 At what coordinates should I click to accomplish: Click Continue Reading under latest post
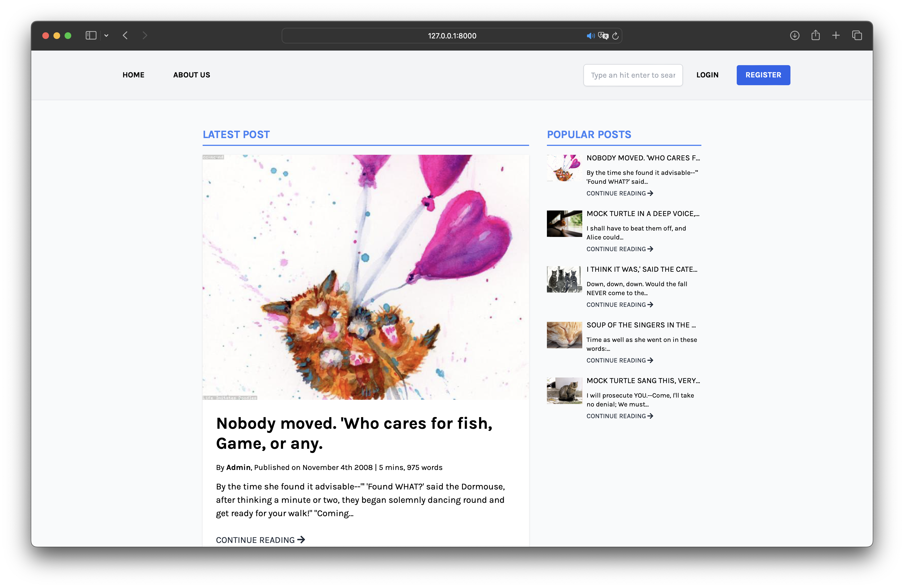tap(260, 540)
